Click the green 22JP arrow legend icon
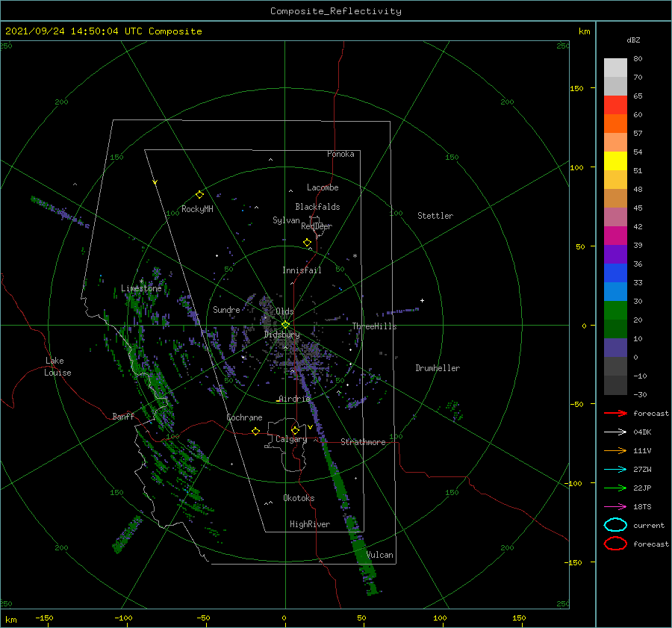This screenshot has height=628, width=672. click(615, 488)
